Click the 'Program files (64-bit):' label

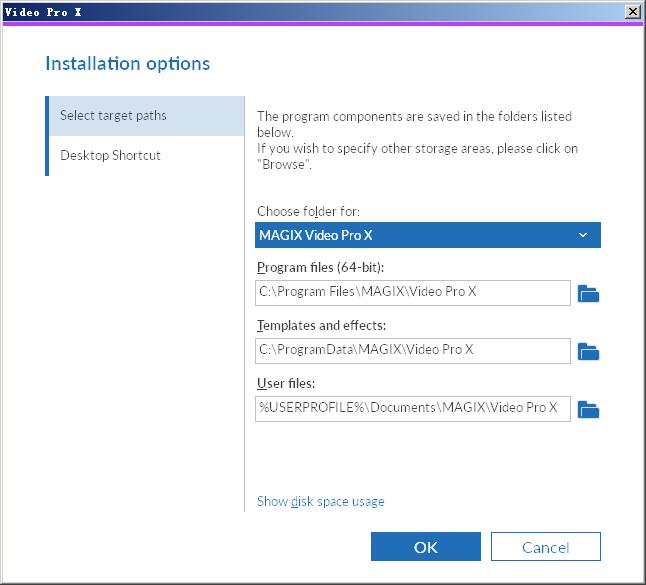[320, 267]
